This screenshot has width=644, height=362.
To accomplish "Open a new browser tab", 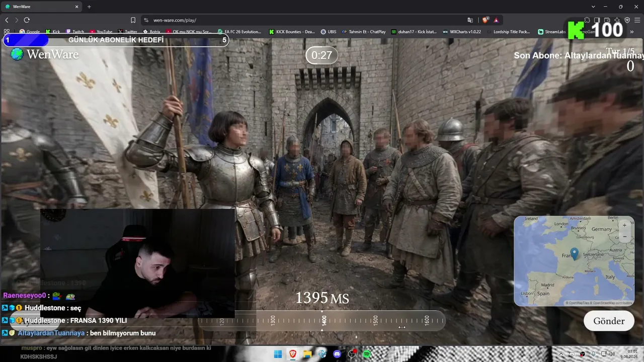I will [89, 7].
